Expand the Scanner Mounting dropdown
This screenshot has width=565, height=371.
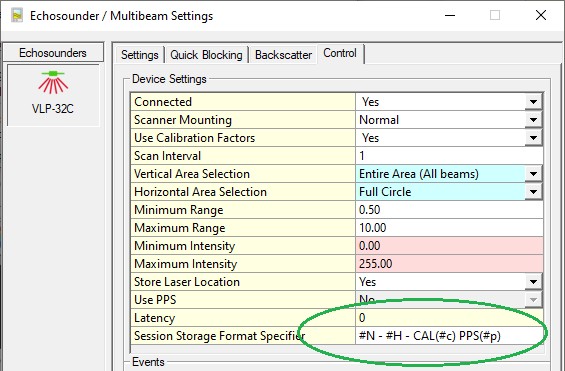pyautogui.click(x=533, y=120)
